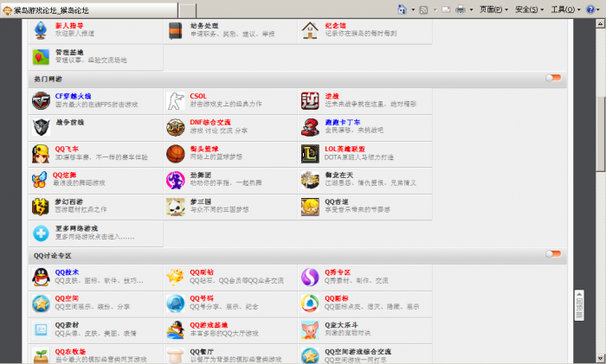606x364 pixels.
Task: Click the QQ餐厅 chef hat icon
Action: point(176,355)
